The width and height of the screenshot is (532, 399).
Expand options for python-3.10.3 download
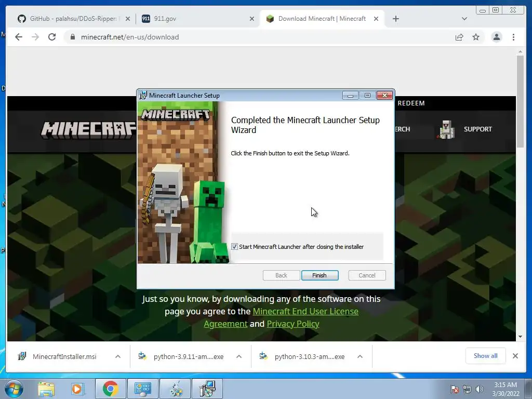coord(360,356)
